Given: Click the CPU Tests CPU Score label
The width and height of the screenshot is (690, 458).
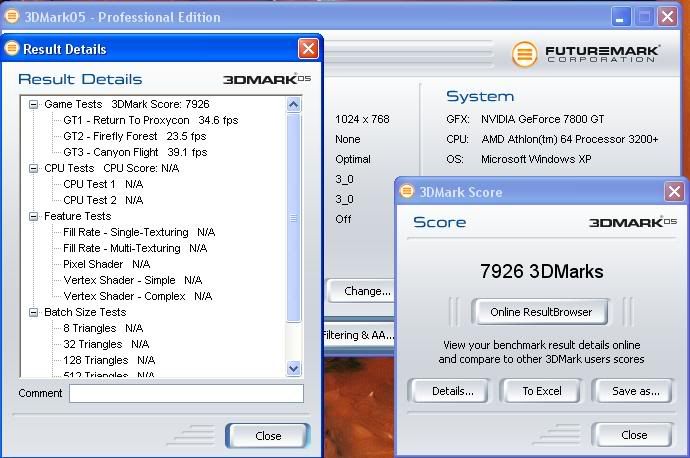Looking at the screenshot, I should (111, 169).
